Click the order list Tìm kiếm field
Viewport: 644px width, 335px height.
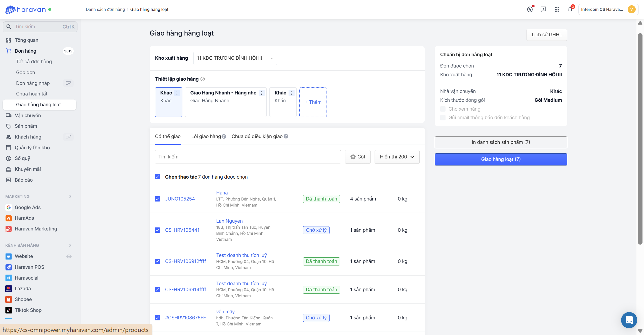coord(248,157)
